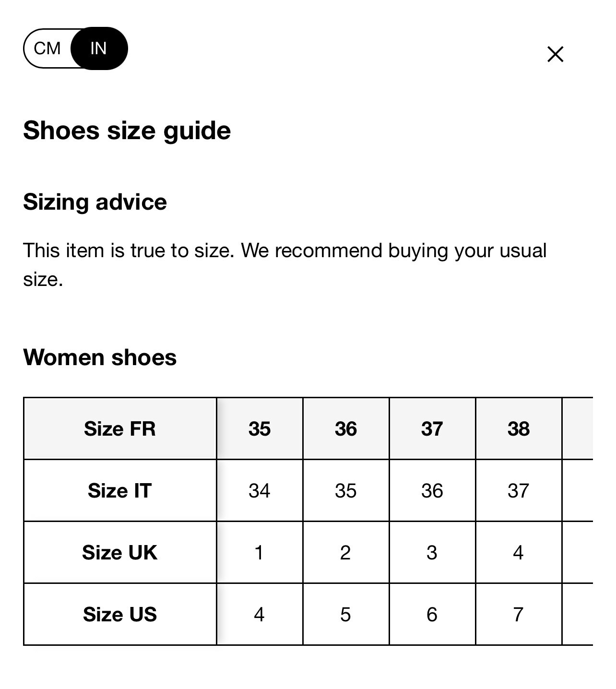Click UK size 1 cell

[260, 552]
